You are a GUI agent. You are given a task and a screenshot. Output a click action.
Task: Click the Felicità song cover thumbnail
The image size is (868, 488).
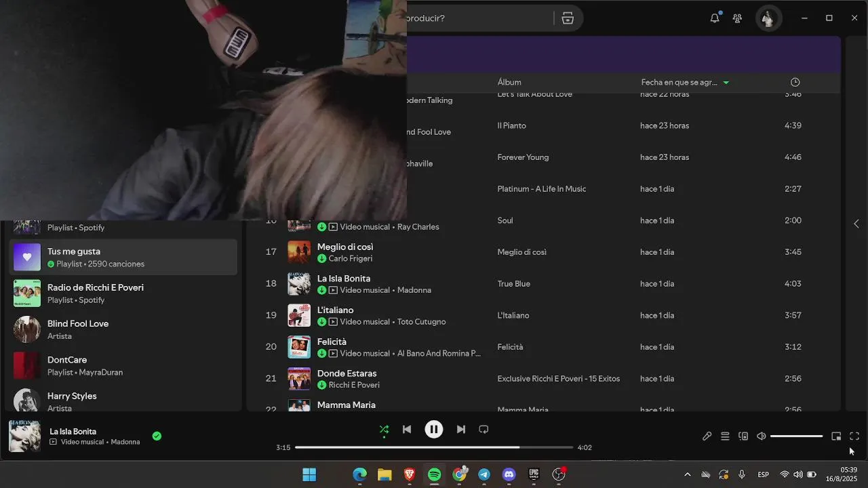(x=299, y=347)
